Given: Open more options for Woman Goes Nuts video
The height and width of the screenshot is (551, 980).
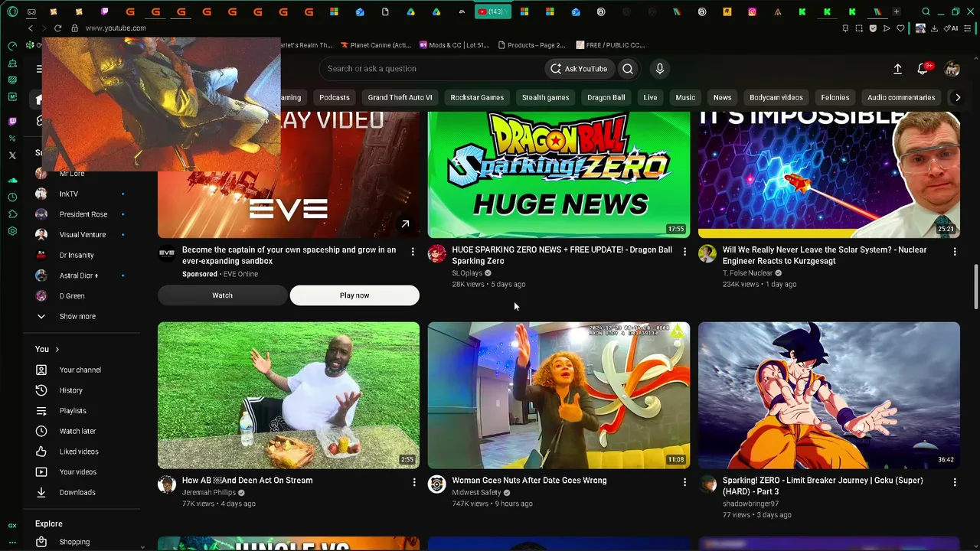Looking at the screenshot, I should 684,482.
